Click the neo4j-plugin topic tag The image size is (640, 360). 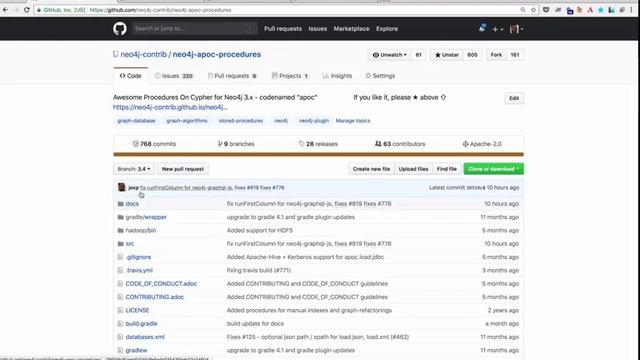[313, 121]
